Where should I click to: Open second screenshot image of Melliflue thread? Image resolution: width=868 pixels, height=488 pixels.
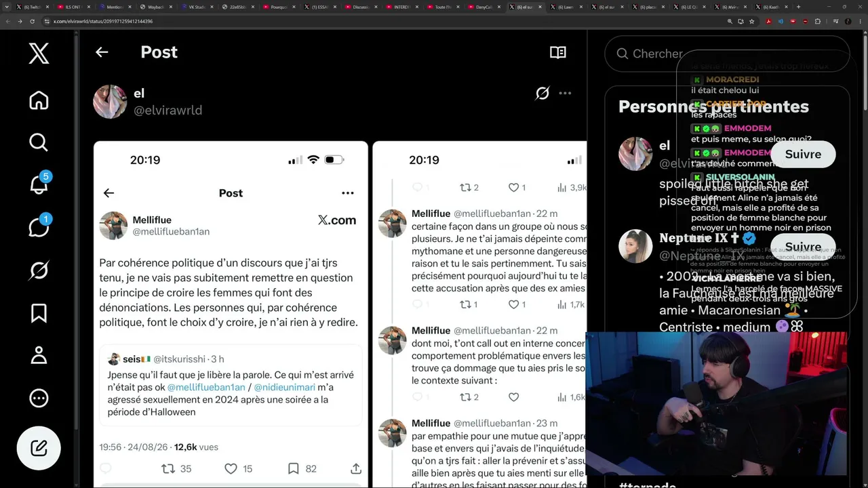[479, 314]
